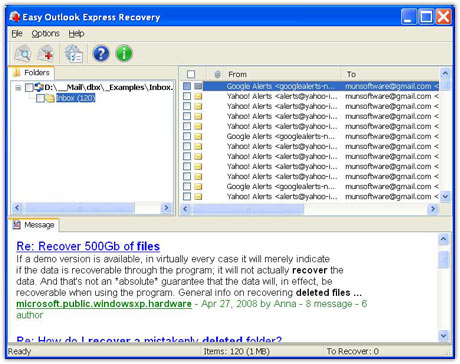460x364 pixels.
Task: Collapse the D:\__Mail tree node
Action: (x=18, y=88)
